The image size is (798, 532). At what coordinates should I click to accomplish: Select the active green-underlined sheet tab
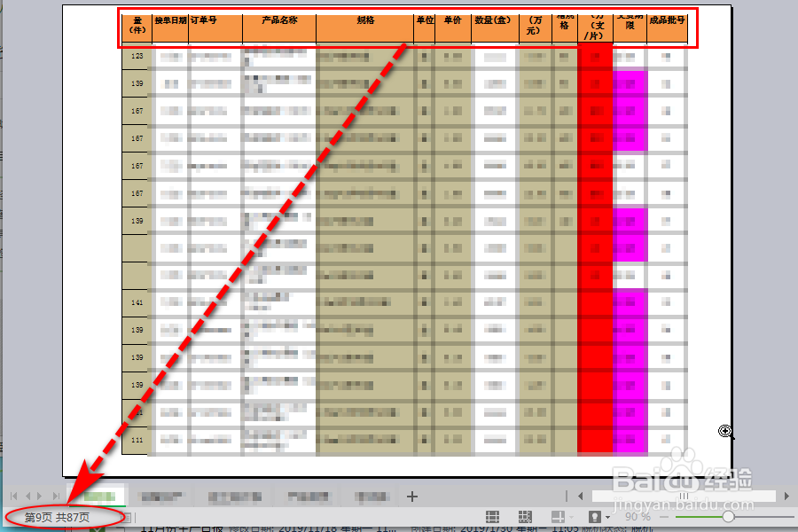98,496
